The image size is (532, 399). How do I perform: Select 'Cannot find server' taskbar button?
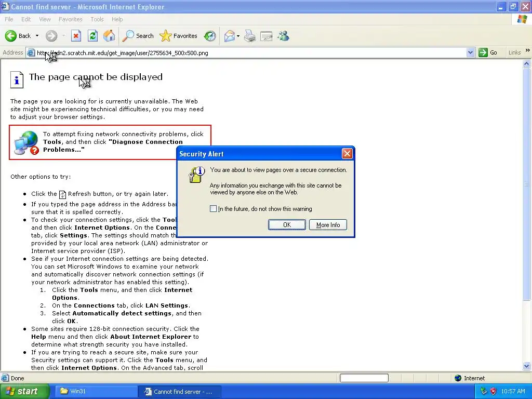(x=180, y=391)
